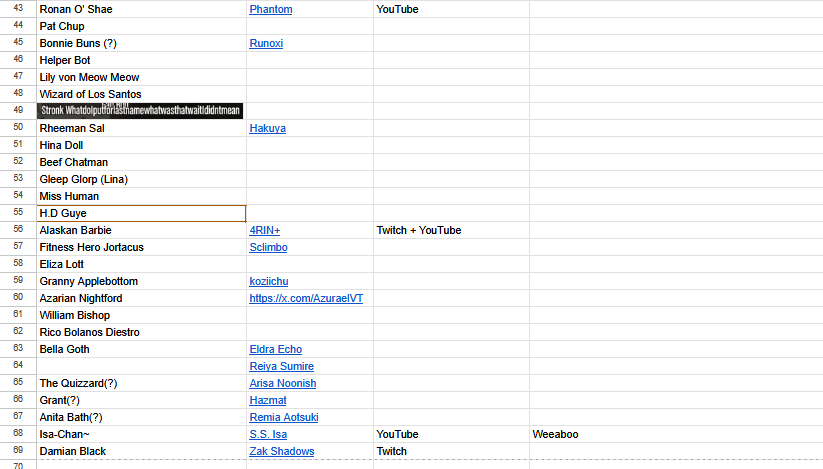Viewport: 823px width, 469px height.
Task: Open the https://x.com/AzuraelVT link
Action: [x=306, y=299]
